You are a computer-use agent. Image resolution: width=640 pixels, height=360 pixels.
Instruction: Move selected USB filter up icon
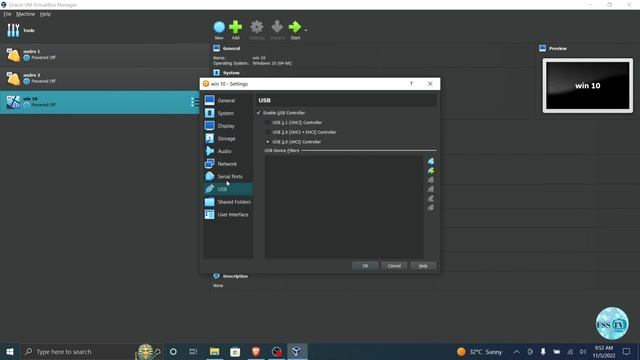(431, 198)
